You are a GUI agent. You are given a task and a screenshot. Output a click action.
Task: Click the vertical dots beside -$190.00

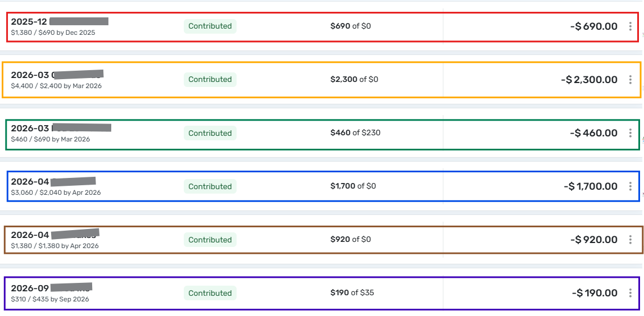(631, 293)
